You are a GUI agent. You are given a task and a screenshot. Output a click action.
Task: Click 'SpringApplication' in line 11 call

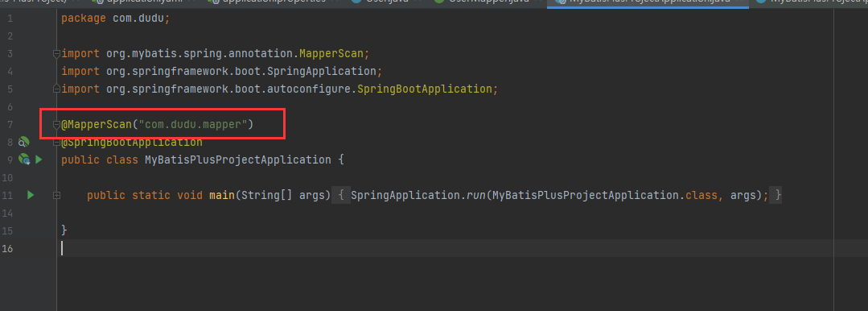coord(405,195)
